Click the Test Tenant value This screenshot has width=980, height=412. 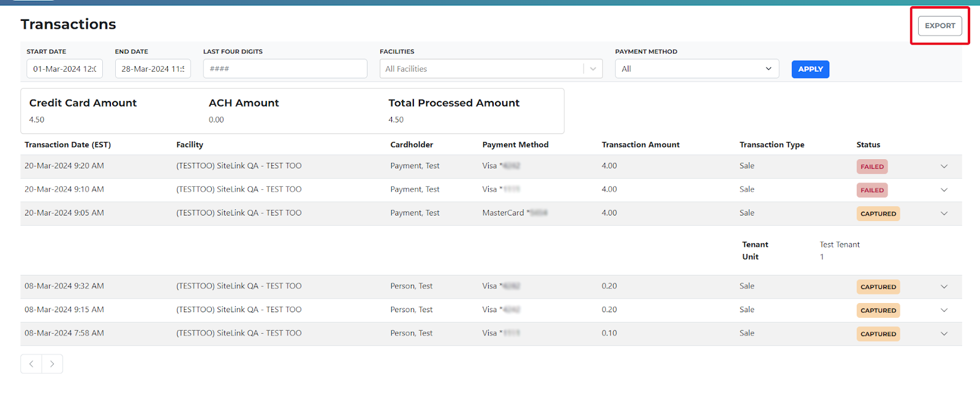pos(840,244)
